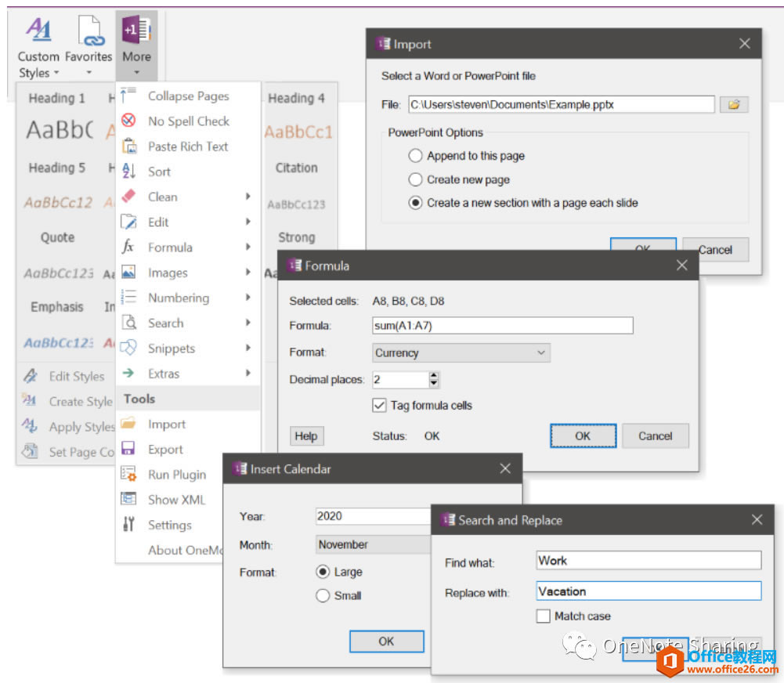Open Settings from the Tools menu
Screen dimensions: 784x683
168,525
